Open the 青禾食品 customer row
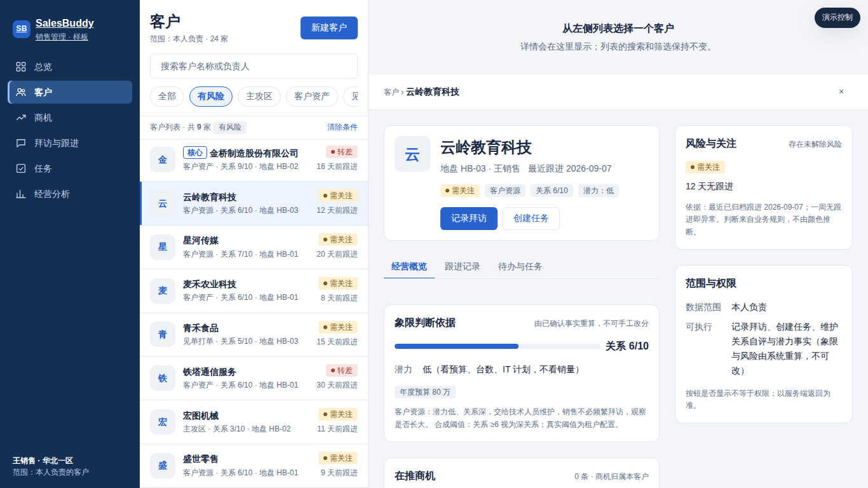Image resolution: width=868 pixels, height=488 pixels. pos(254,335)
